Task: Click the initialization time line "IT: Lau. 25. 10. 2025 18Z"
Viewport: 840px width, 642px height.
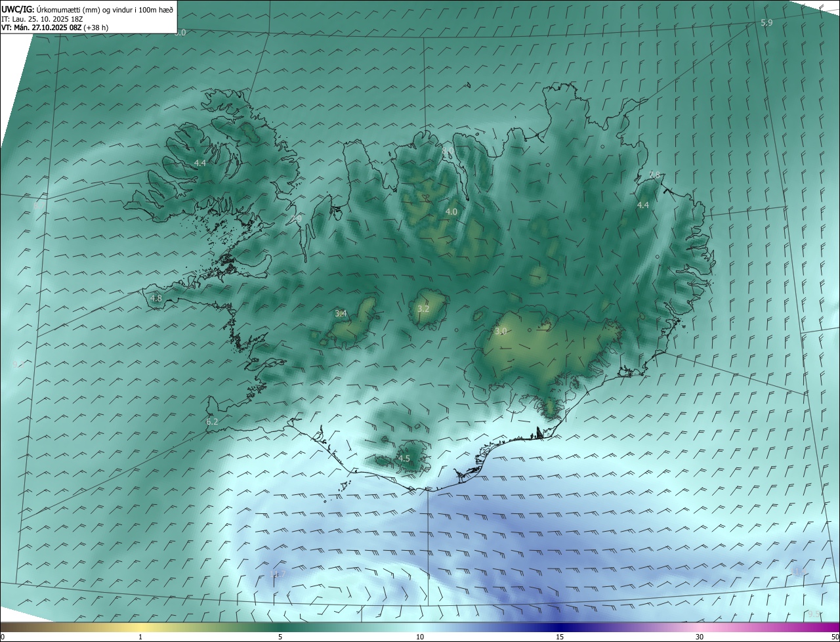Action: [43, 19]
